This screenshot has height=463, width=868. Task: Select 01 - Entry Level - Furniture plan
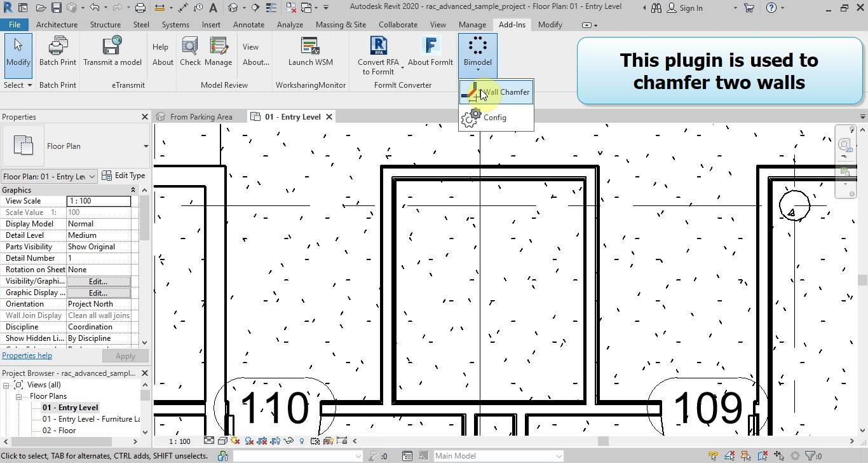click(x=91, y=419)
